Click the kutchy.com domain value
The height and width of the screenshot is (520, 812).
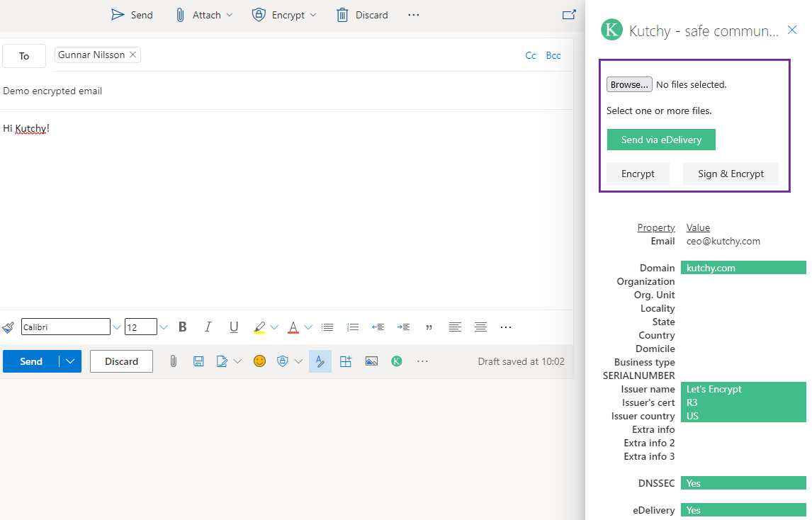tap(744, 268)
